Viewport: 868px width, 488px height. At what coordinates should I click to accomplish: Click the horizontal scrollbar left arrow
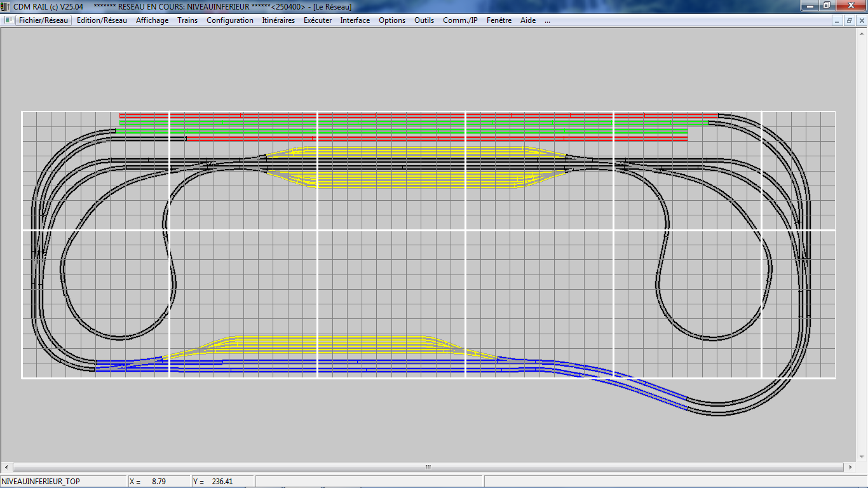[8, 467]
